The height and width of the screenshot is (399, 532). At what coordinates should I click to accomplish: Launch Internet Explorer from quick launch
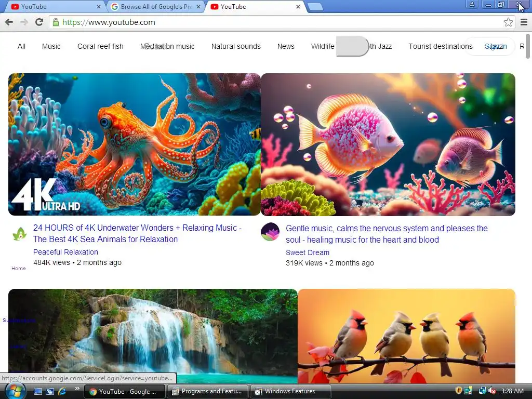[62, 392]
